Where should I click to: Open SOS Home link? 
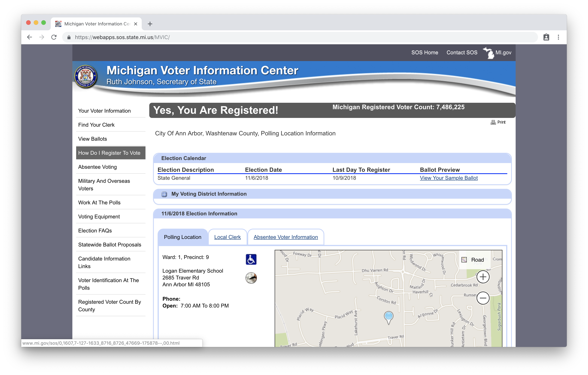click(x=424, y=53)
